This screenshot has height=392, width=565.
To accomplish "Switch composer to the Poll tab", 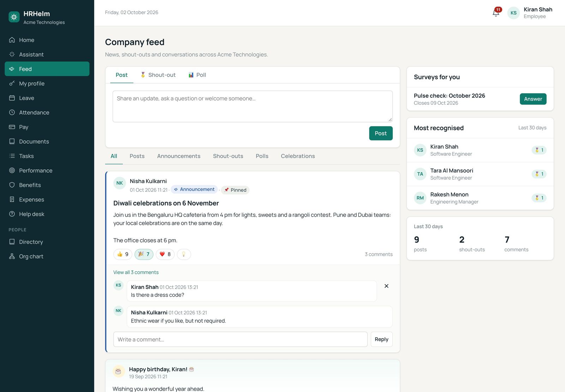I will click(x=197, y=75).
